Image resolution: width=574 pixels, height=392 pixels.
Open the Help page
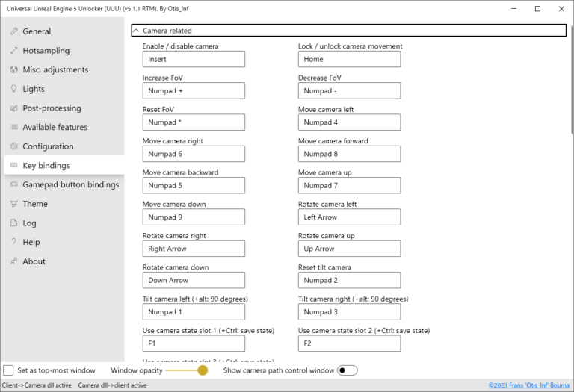pos(31,242)
